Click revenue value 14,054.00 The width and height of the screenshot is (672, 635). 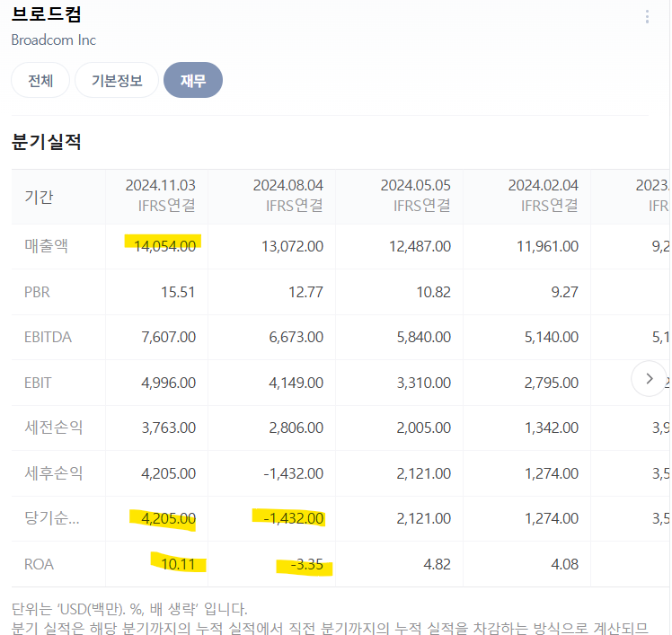pyautogui.click(x=164, y=246)
